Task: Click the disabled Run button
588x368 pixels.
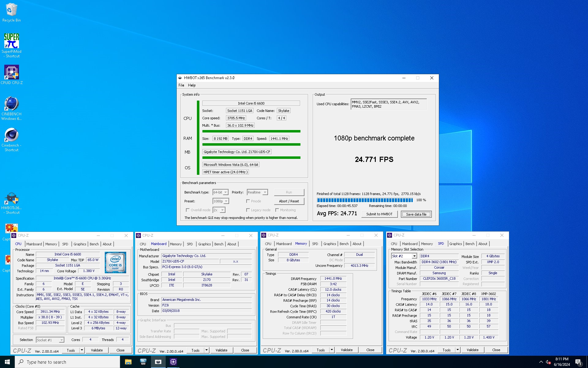Action: 289,192
